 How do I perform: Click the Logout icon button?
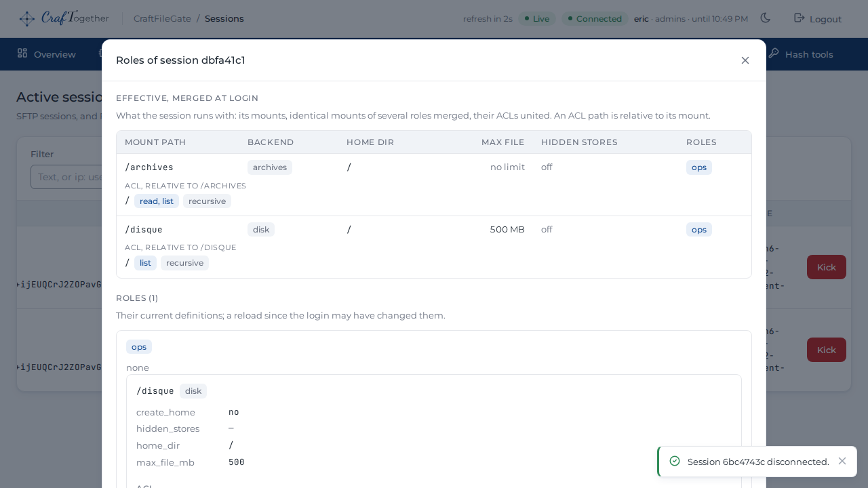818,18
